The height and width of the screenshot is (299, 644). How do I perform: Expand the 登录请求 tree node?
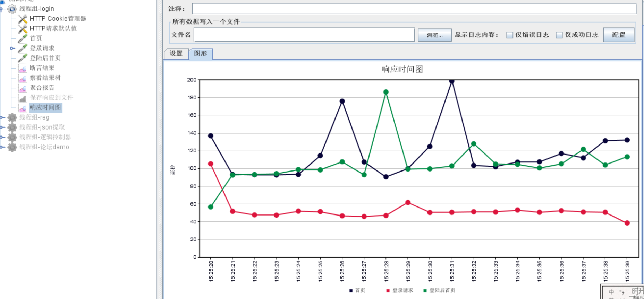coord(12,48)
